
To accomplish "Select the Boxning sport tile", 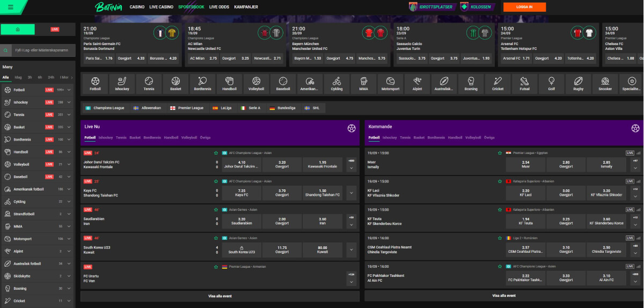I will tap(471, 83).
